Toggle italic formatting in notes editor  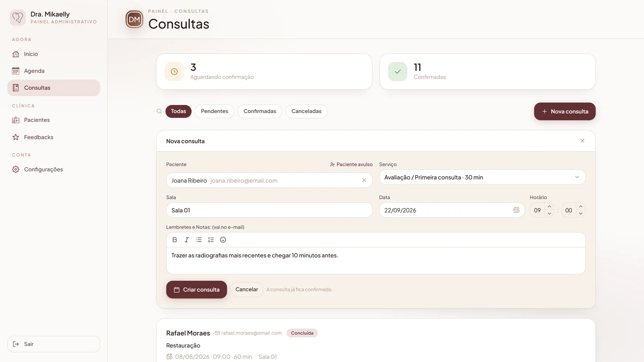(187, 240)
